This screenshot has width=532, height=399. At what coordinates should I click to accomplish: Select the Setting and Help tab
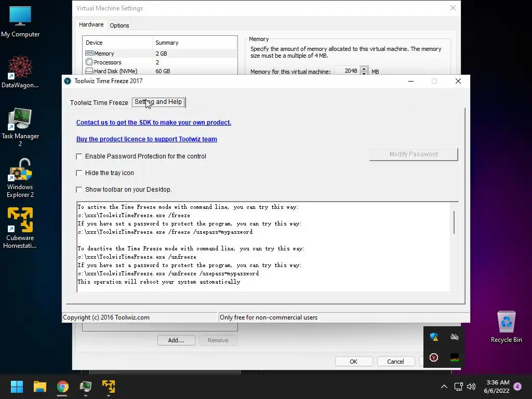pyautogui.click(x=158, y=102)
